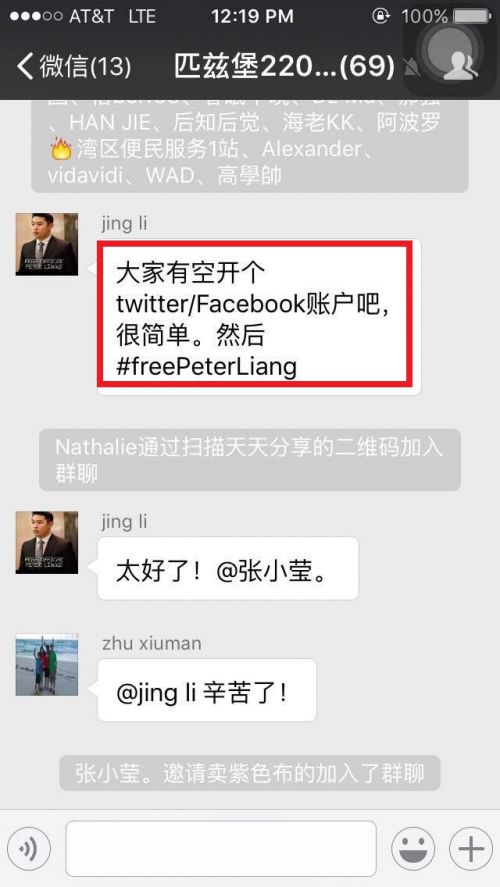Screen dimensions: 500x887
Task: Tap the 匹兹堡220...(69) group title
Action: (284, 67)
